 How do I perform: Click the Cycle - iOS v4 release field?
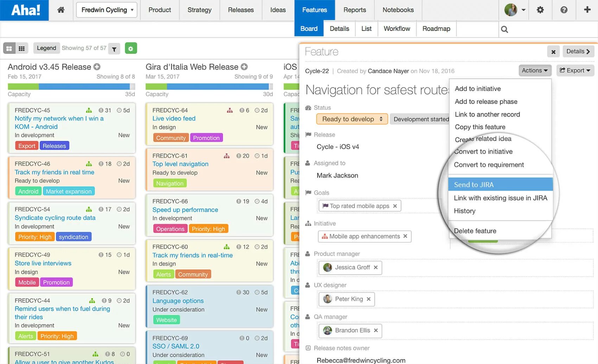[338, 147]
